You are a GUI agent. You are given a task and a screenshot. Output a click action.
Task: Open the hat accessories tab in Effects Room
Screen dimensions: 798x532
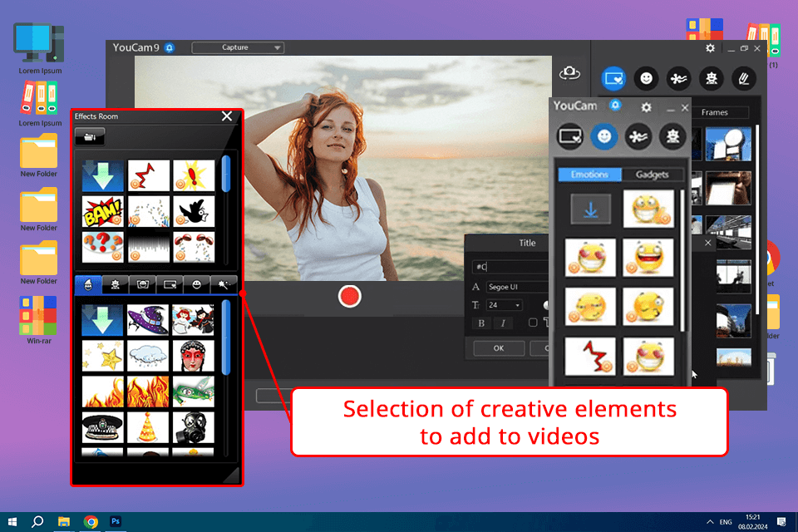(x=88, y=284)
